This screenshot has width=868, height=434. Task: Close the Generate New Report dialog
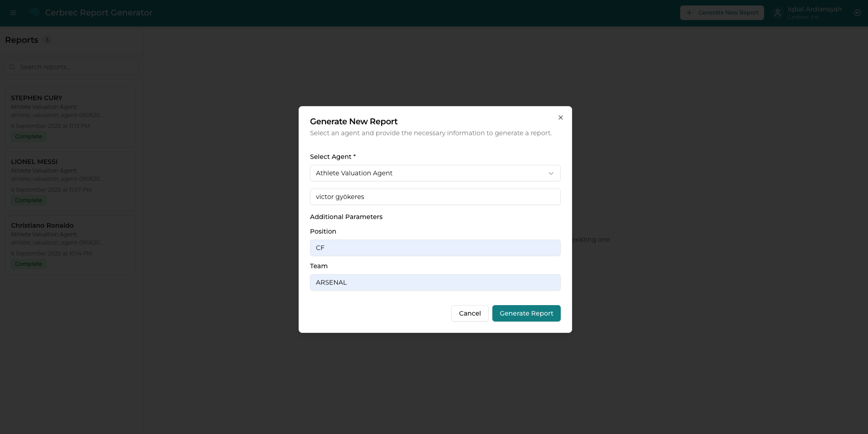[x=561, y=117]
